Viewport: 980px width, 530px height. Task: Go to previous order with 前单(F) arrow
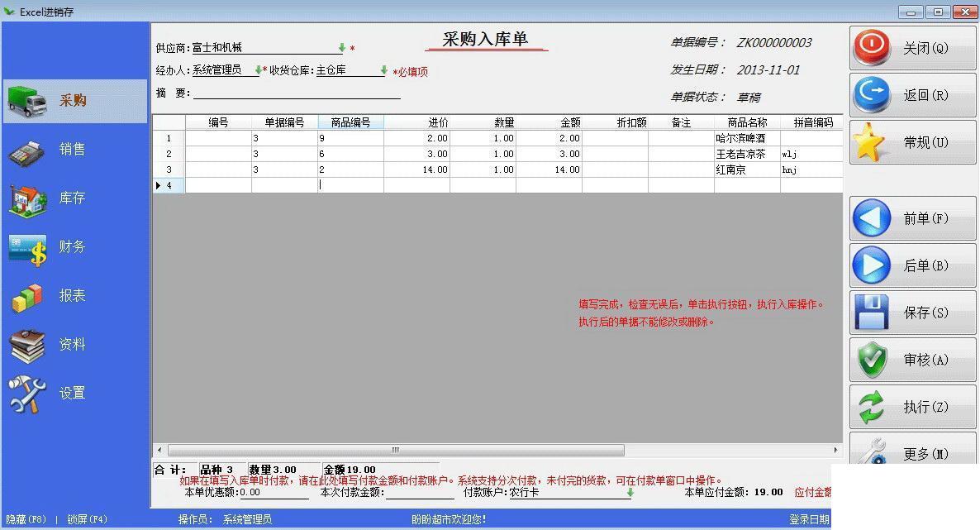(872, 217)
